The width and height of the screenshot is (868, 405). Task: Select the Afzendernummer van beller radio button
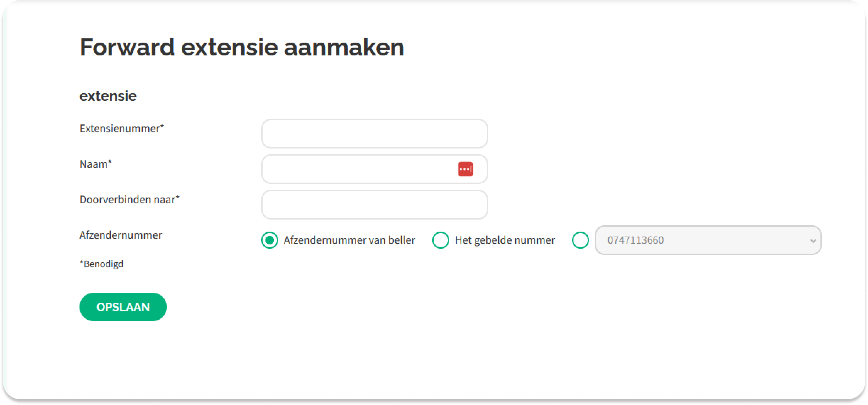pos(270,240)
